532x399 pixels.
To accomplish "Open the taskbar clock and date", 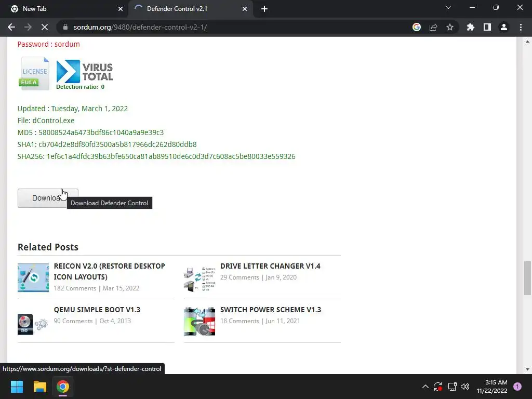I will (x=492, y=387).
